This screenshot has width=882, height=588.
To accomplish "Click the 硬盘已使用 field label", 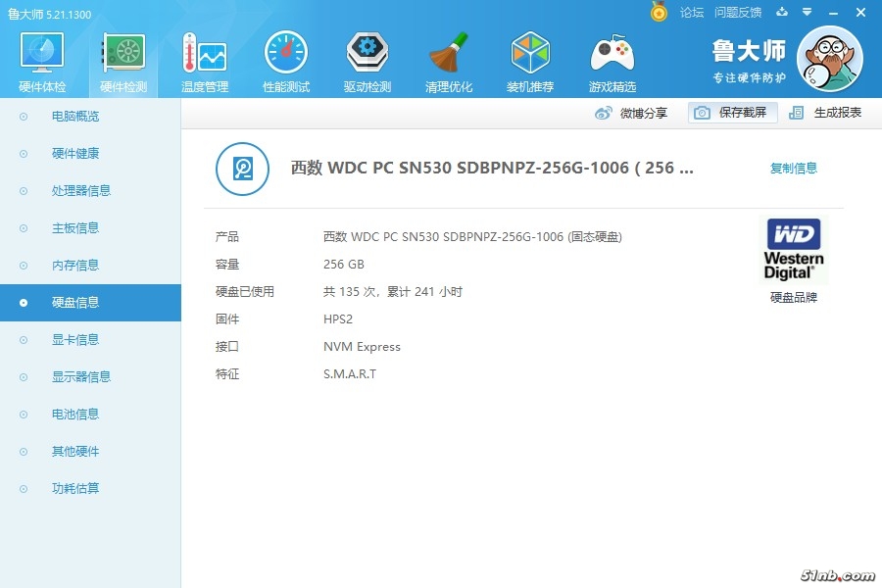I will pos(245,291).
